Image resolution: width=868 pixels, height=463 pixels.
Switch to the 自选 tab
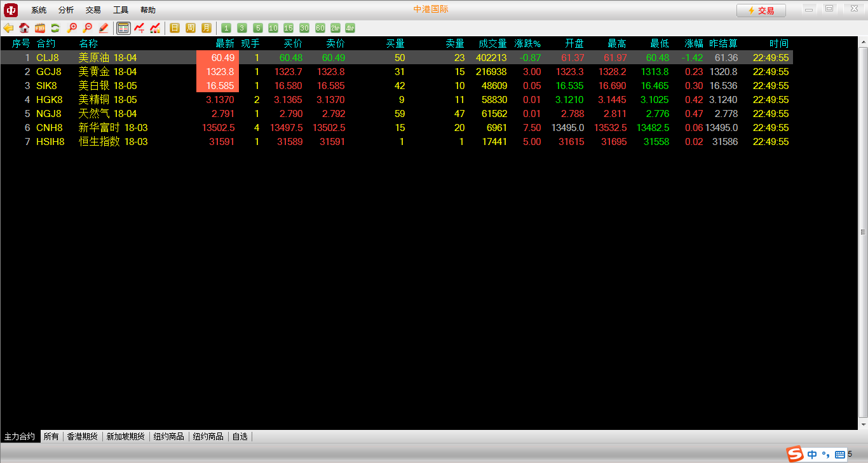point(240,436)
